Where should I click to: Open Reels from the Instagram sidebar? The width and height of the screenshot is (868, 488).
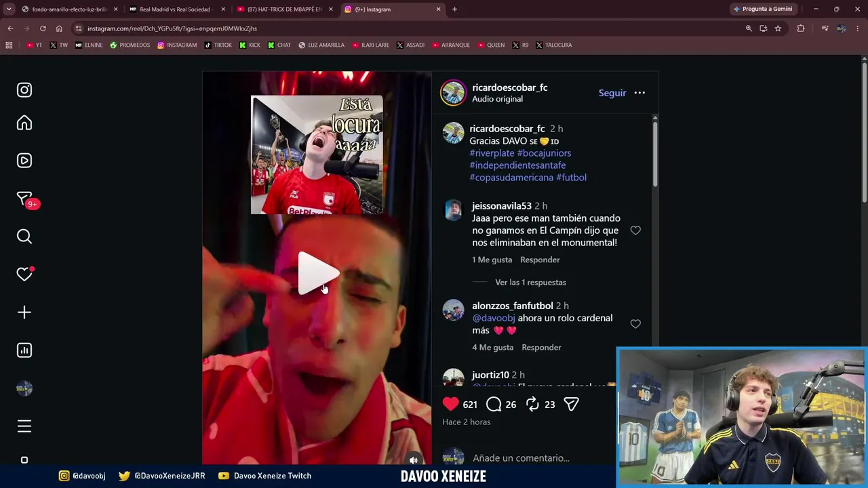click(24, 161)
